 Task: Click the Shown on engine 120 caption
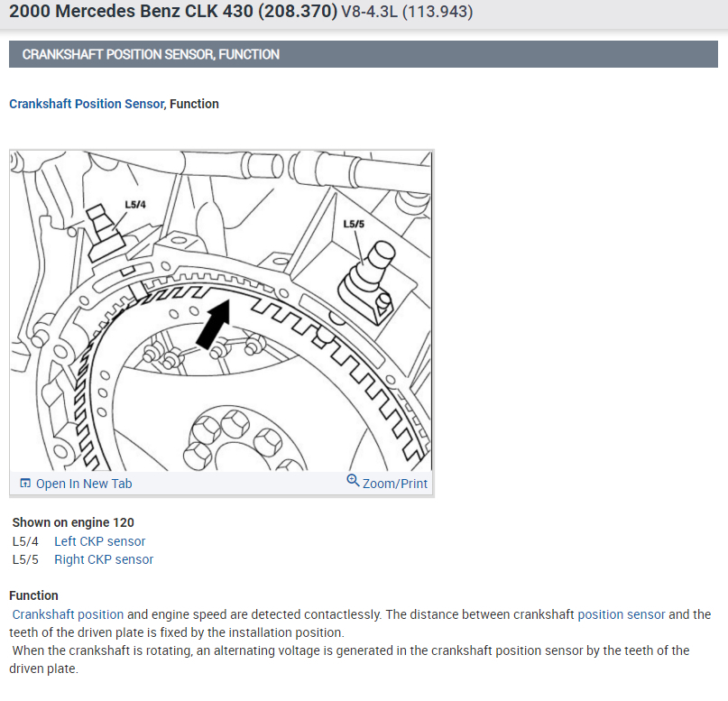(x=73, y=522)
